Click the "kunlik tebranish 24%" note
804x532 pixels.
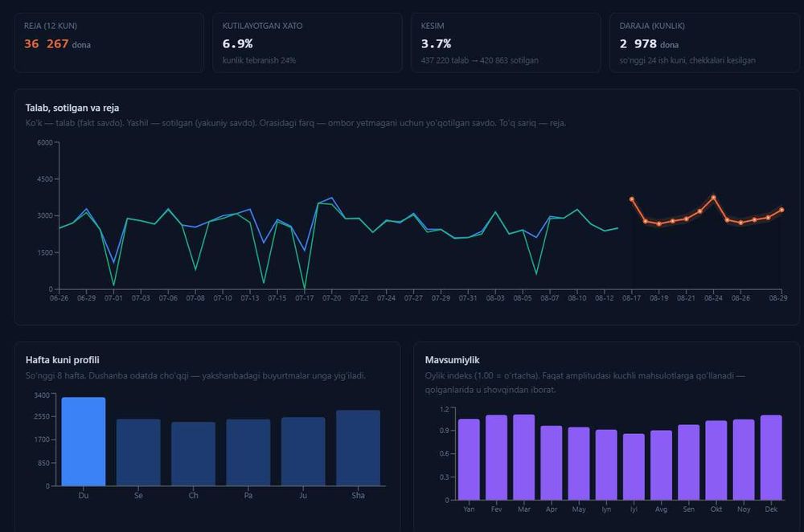[259, 60]
